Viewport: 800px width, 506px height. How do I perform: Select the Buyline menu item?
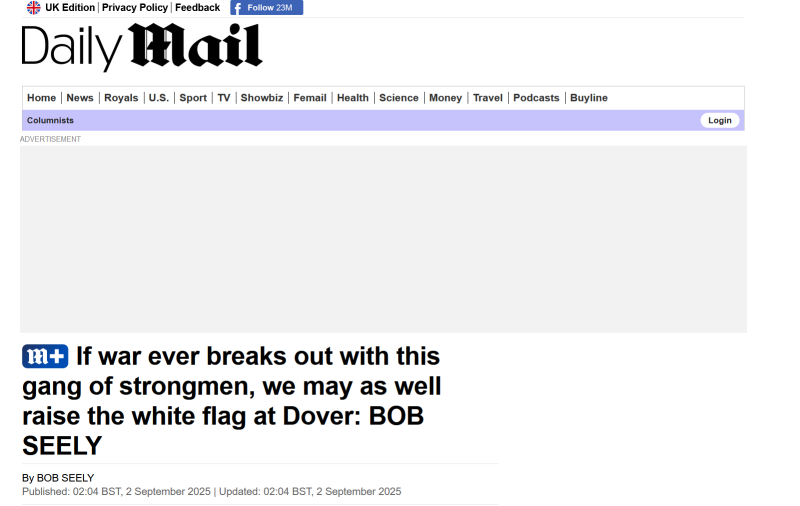tap(589, 98)
